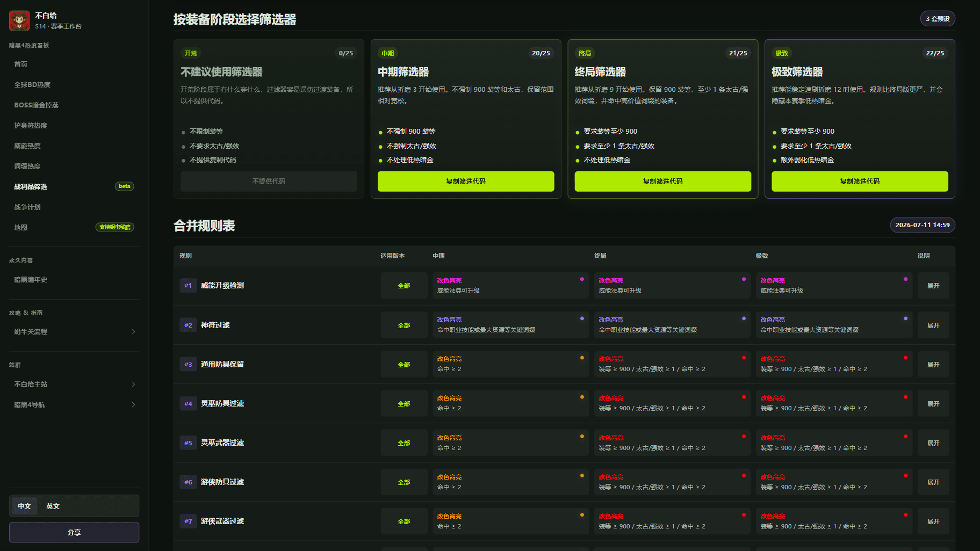Open 词缀热度 page

click(x=74, y=166)
